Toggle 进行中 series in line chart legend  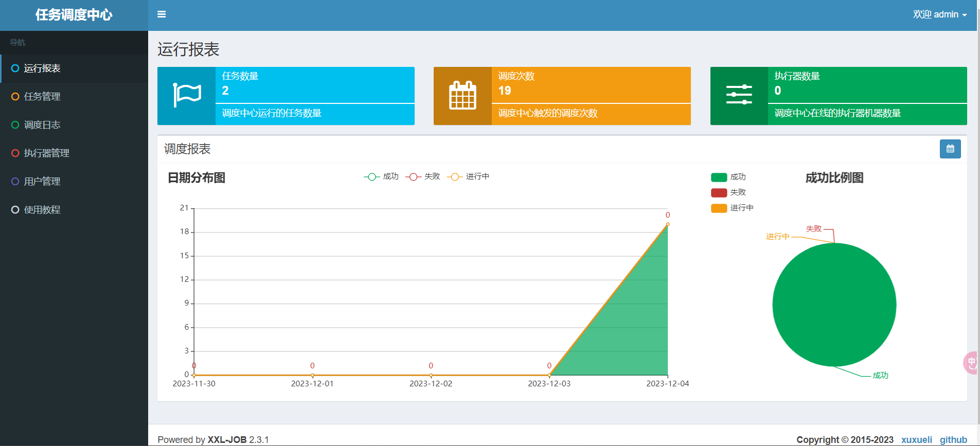(x=468, y=176)
